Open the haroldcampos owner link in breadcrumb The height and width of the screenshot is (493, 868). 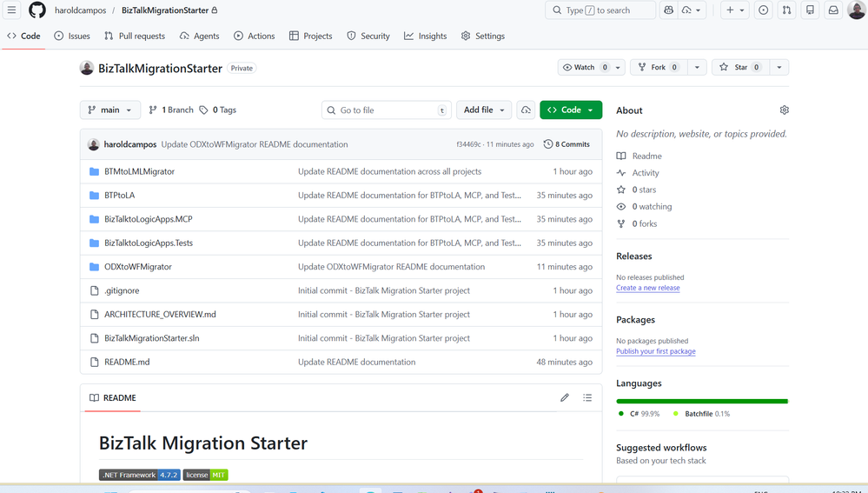[80, 10]
